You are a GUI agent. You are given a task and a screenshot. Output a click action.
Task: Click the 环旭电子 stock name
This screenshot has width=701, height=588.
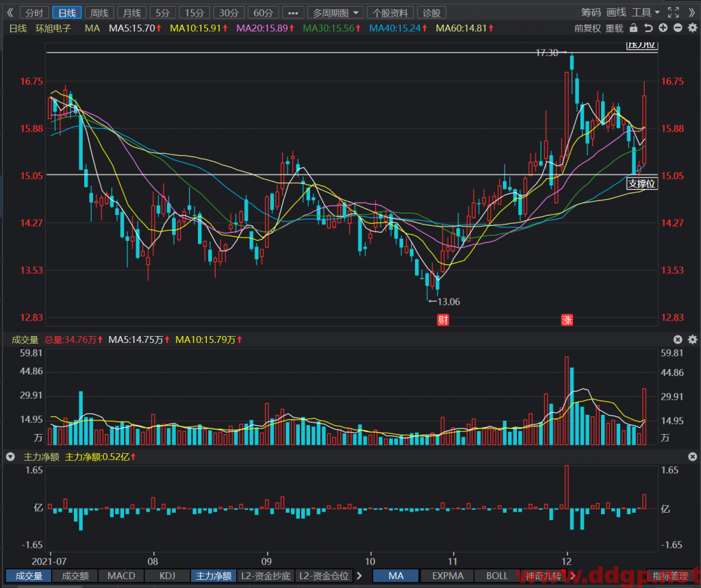coord(53,28)
